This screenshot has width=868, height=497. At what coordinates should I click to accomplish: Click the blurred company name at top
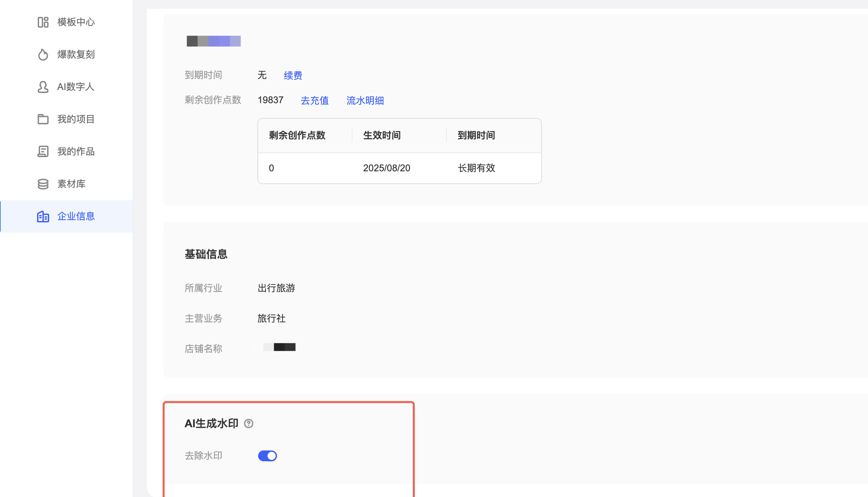click(214, 41)
